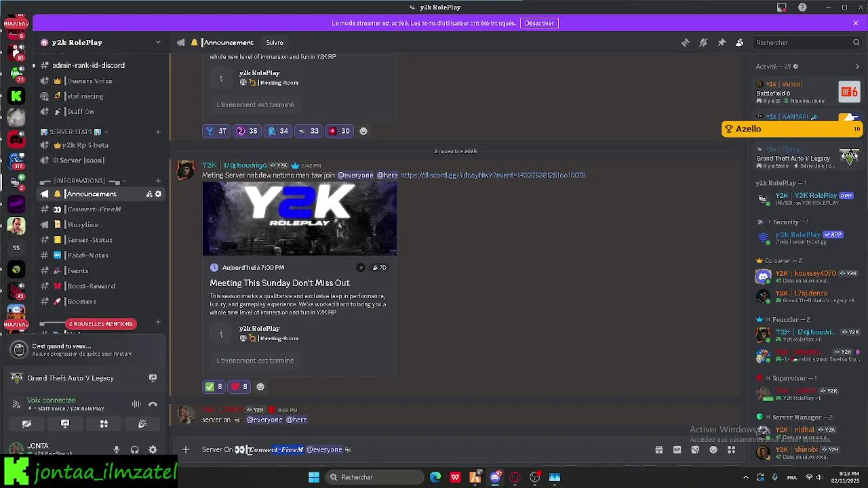Join Staff On voice channel
868x488 pixels.
80,111
